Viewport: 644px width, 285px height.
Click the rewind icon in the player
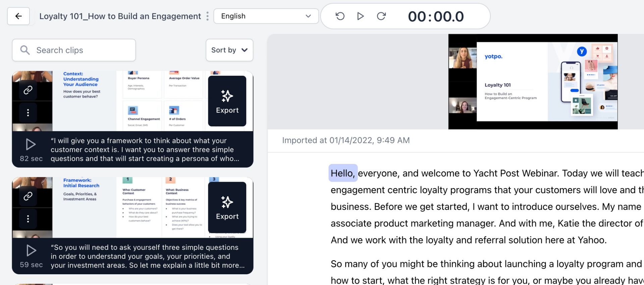[x=340, y=16]
